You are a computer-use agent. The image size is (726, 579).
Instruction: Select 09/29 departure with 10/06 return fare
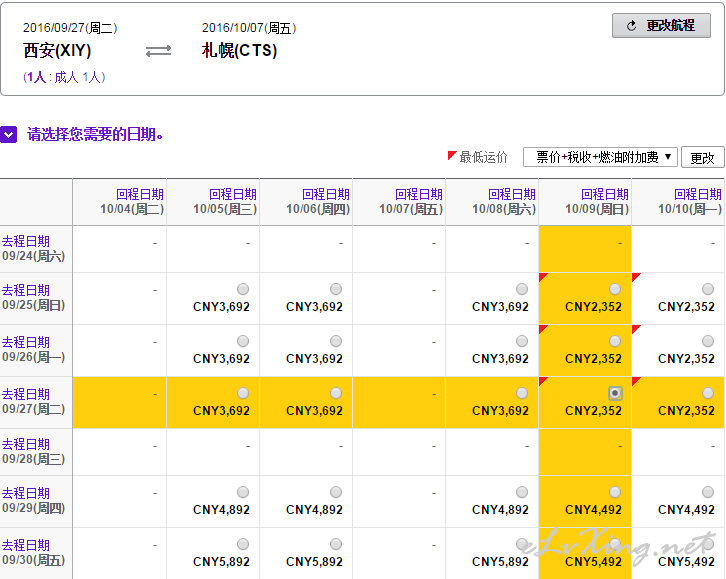[x=336, y=492]
